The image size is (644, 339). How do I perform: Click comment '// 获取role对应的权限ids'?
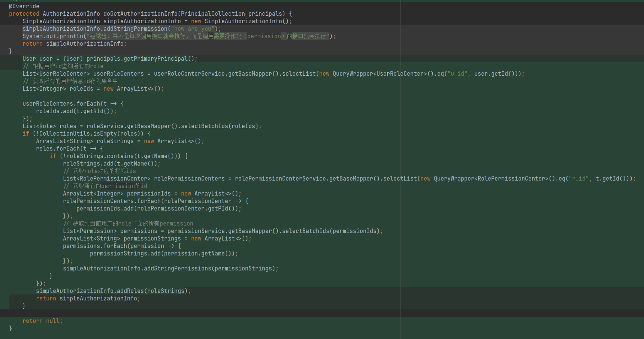[100, 171]
